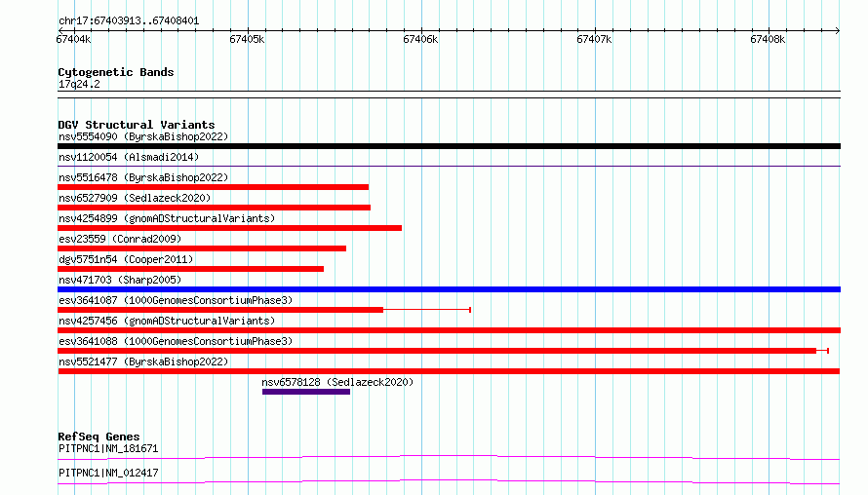Select the 17q24.2 band label

pyautogui.click(x=79, y=84)
